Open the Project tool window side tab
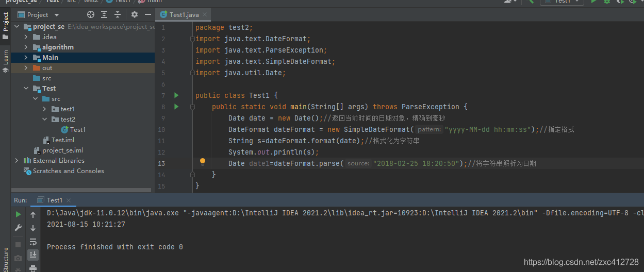Screen dimensions: 644x272 tap(5, 26)
